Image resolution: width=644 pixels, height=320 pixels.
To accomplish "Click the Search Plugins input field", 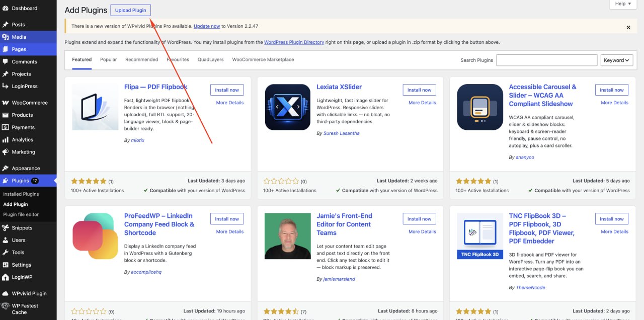I will click(x=546, y=60).
